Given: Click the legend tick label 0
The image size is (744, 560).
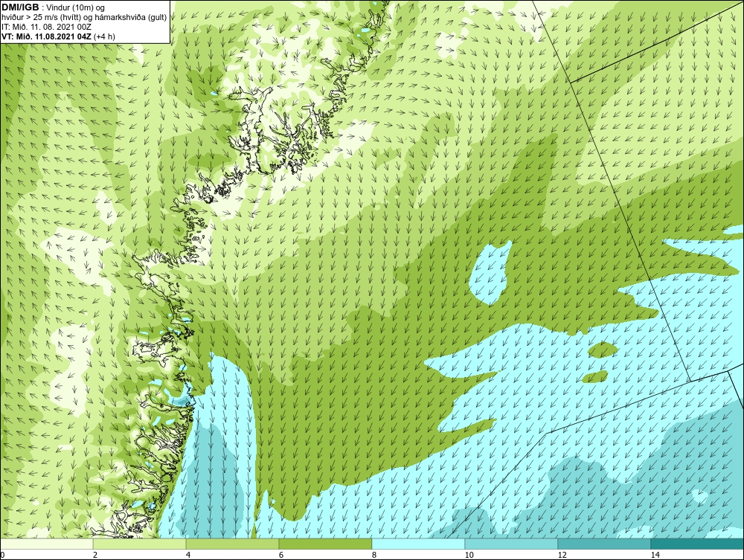Looking at the screenshot, I should (2, 555).
